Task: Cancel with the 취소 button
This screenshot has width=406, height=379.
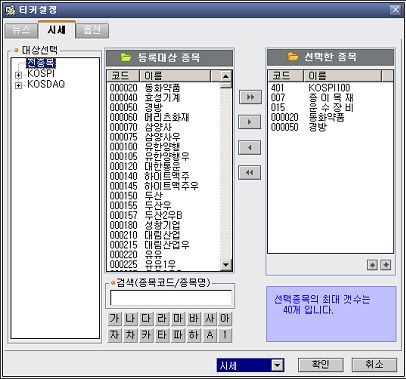Action: (374, 365)
